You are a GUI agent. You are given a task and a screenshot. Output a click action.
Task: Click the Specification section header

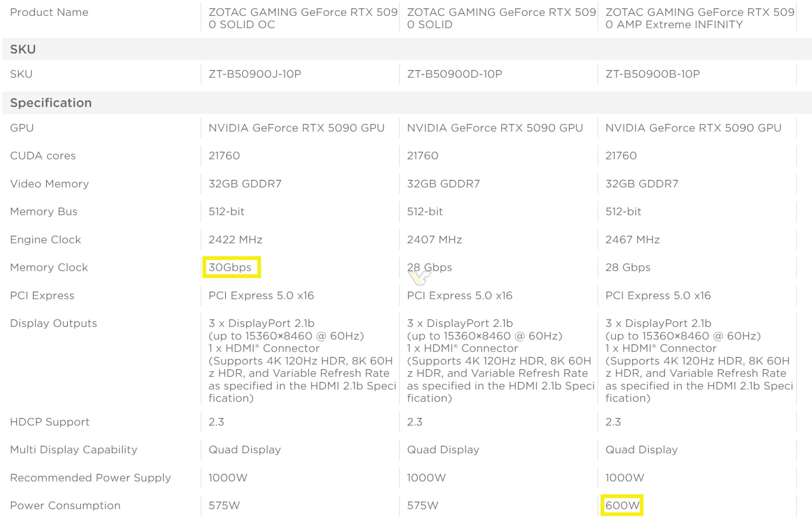(x=51, y=103)
